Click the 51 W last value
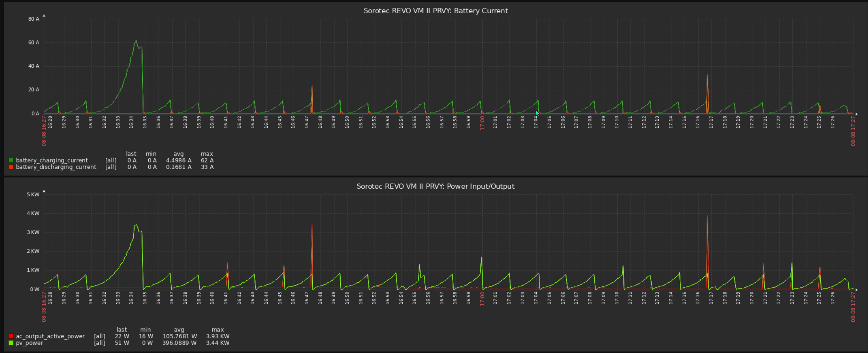The height and width of the screenshot is (353, 868). tap(122, 343)
